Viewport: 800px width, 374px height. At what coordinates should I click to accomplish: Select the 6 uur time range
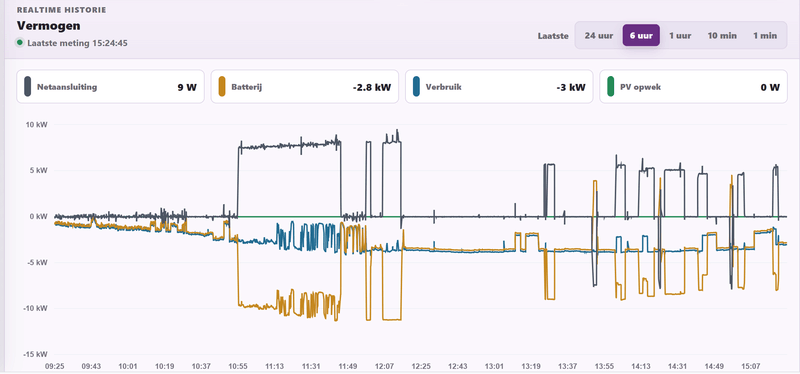[641, 36]
